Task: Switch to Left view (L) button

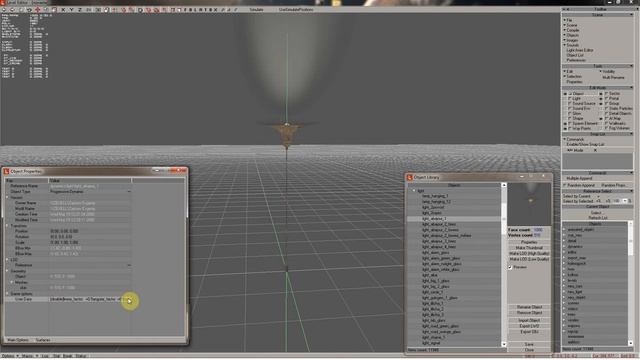Action: [x=195, y=9]
